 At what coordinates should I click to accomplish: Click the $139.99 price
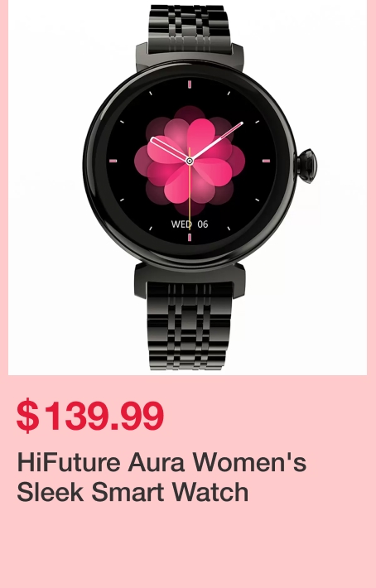(90, 416)
